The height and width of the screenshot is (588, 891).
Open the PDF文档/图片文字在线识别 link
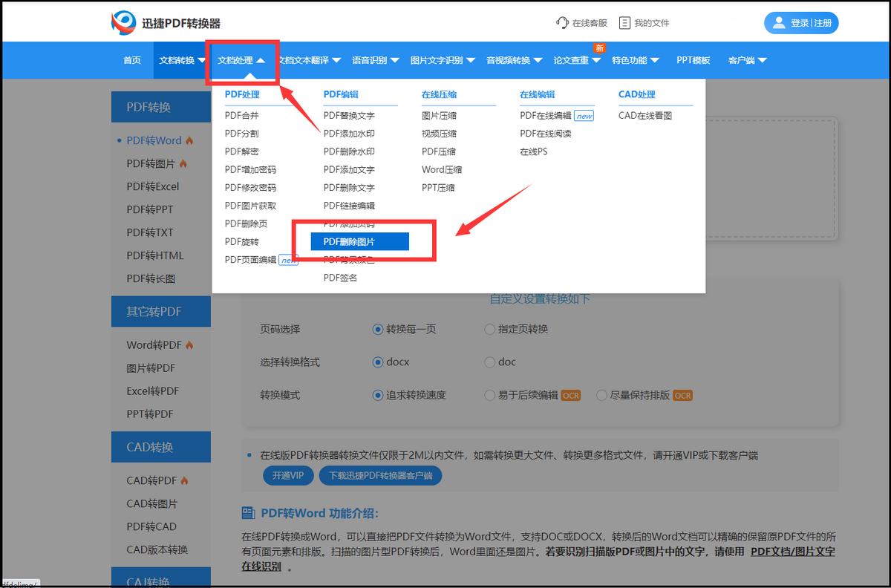click(794, 552)
